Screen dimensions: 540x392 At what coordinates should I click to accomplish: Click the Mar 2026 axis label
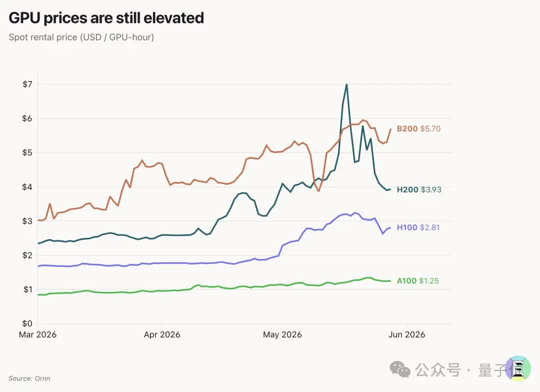[x=37, y=335]
